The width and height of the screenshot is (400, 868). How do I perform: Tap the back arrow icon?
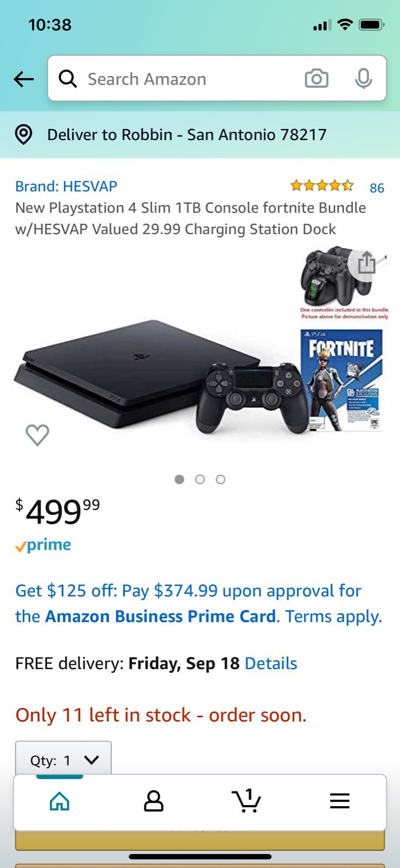[24, 79]
